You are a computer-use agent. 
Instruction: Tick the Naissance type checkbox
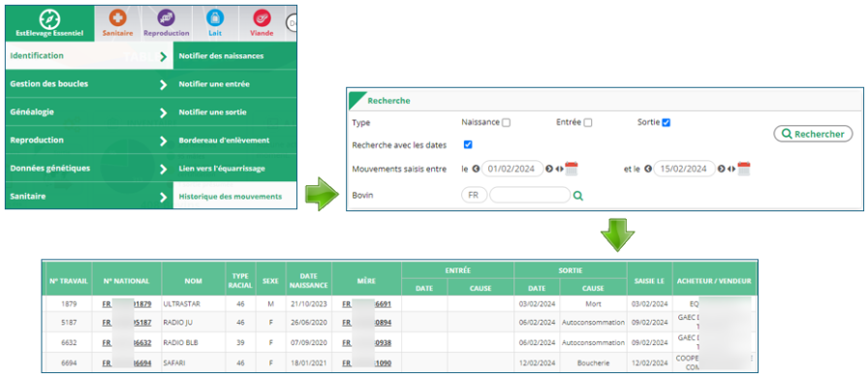[x=506, y=123]
